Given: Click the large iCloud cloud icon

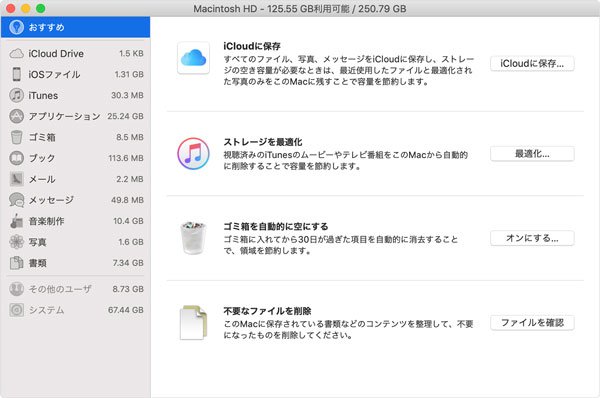Looking at the screenshot, I should (x=193, y=58).
